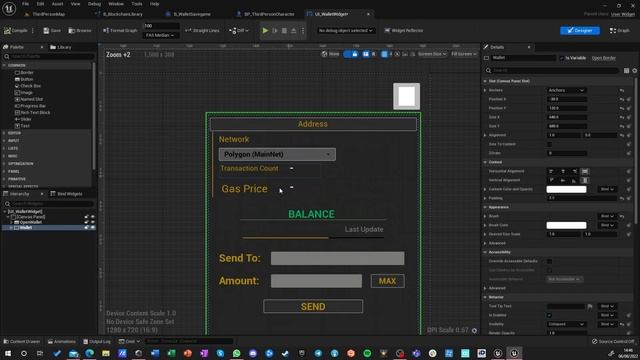Select the Text widget in Palette
Screen dimensions: 640x360
point(22,126)
